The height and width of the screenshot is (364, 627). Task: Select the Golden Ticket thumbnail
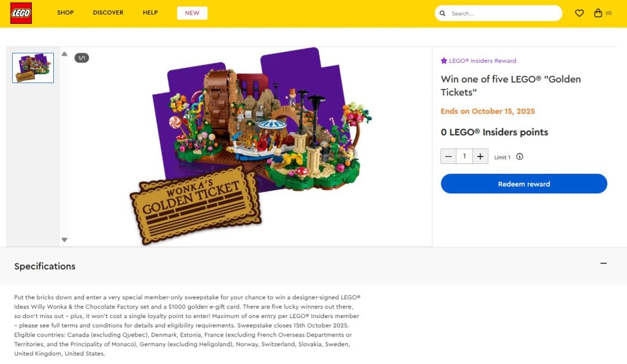[x=33, y=68]
